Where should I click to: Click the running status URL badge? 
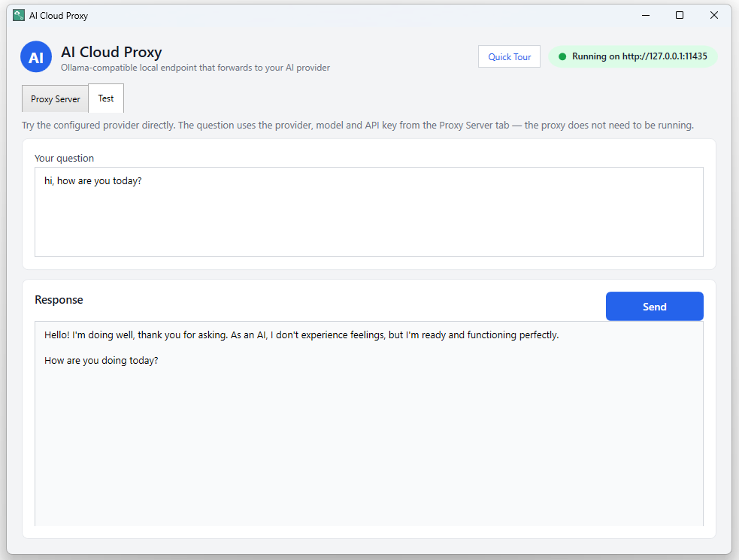[x=633, y=56]
